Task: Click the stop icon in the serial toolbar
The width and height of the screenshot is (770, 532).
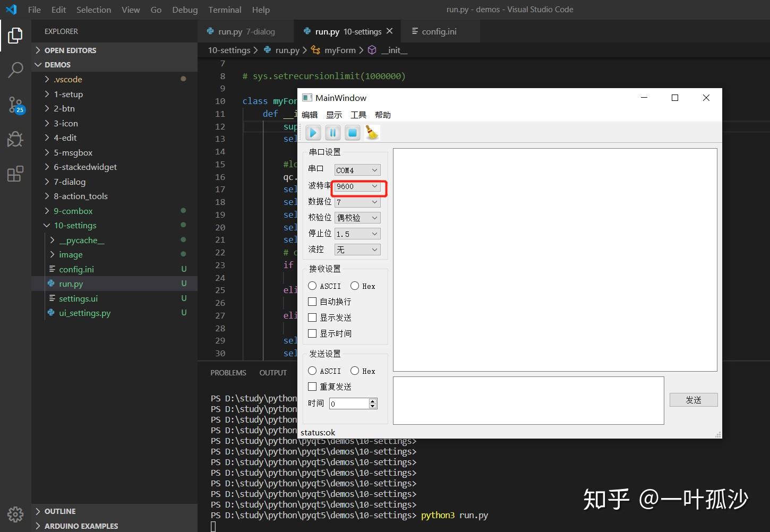Action: pyautogui.click(x=352, y=133)
